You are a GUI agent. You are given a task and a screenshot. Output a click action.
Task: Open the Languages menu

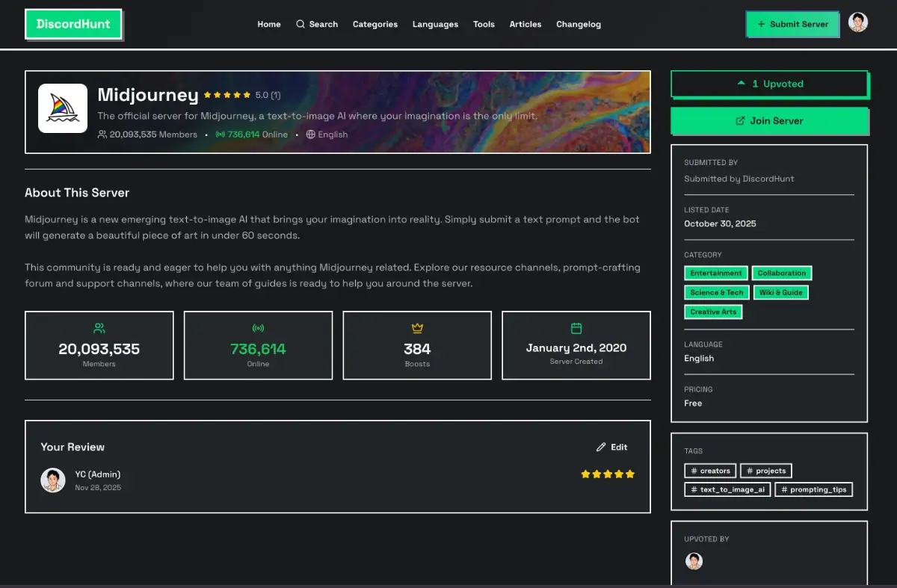435,24
